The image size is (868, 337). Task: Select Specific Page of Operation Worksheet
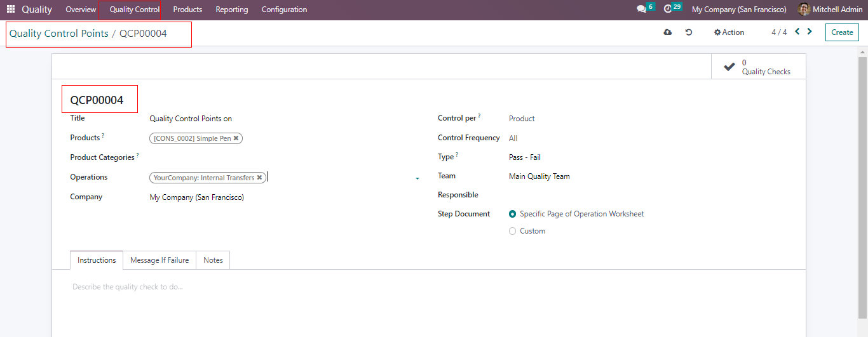click(513, 215)
